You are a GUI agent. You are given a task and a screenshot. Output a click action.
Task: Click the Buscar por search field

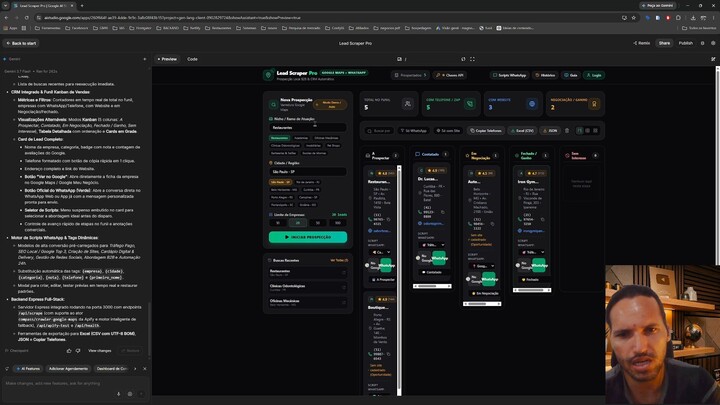pos(379,130)
